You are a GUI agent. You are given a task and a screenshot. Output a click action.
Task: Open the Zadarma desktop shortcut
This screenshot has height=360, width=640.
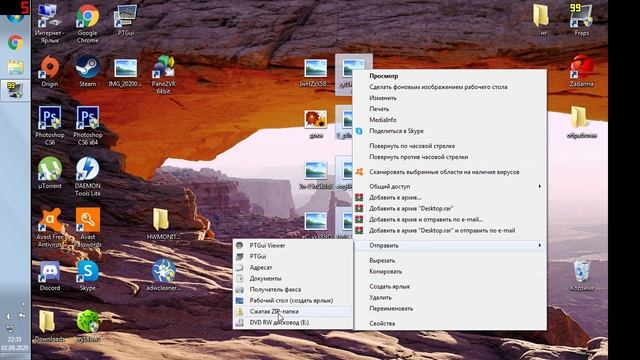coord(581,71)
